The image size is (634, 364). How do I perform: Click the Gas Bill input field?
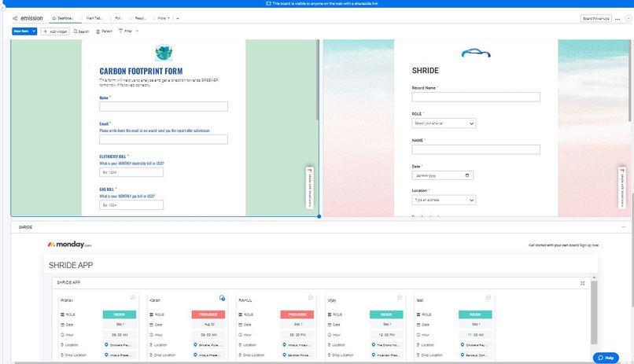[131, 205]
